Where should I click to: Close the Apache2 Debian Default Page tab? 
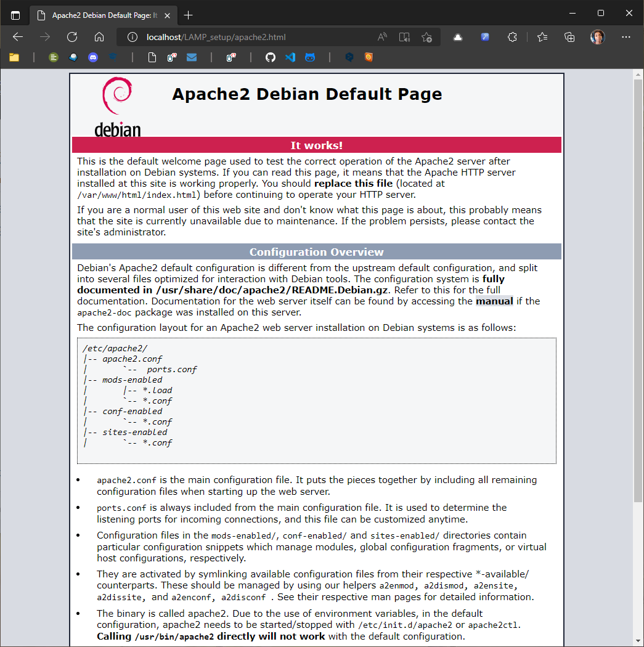click(x=167, y=15)
